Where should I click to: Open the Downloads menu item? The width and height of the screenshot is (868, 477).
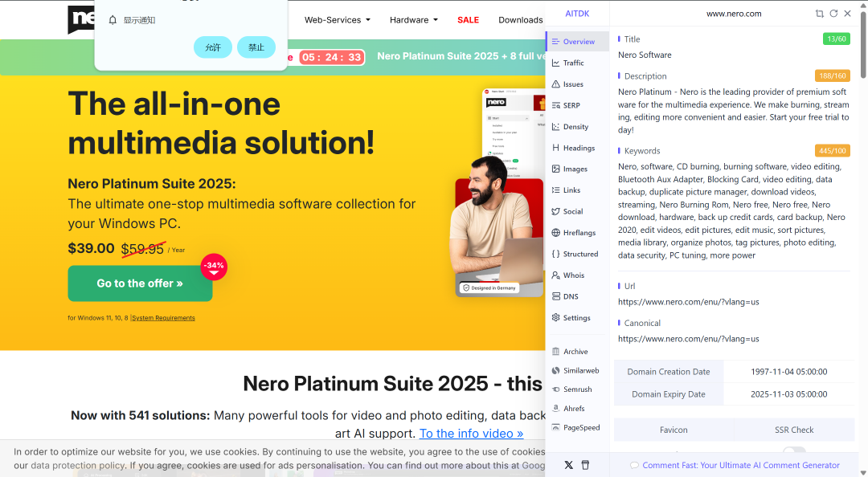pos(520,20)
